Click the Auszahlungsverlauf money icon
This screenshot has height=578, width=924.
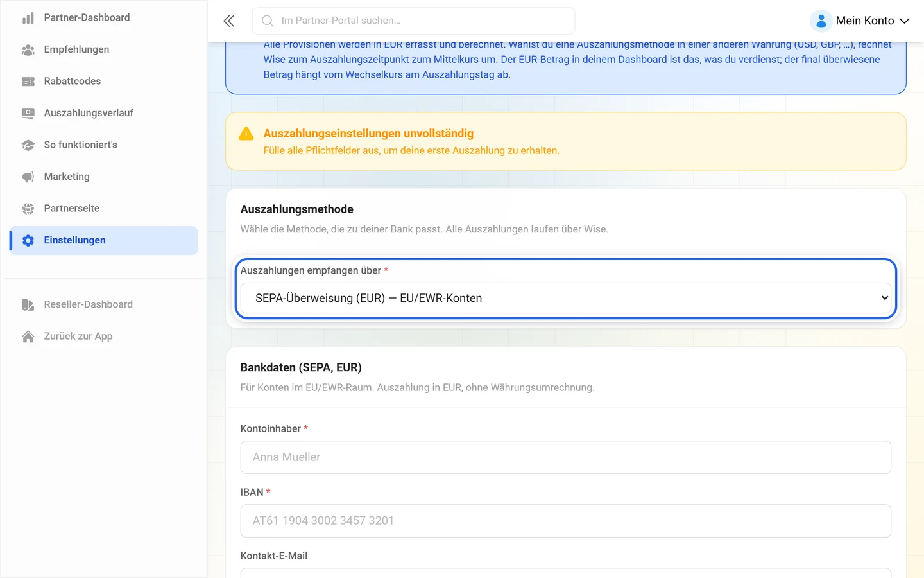tap(28, 113)
